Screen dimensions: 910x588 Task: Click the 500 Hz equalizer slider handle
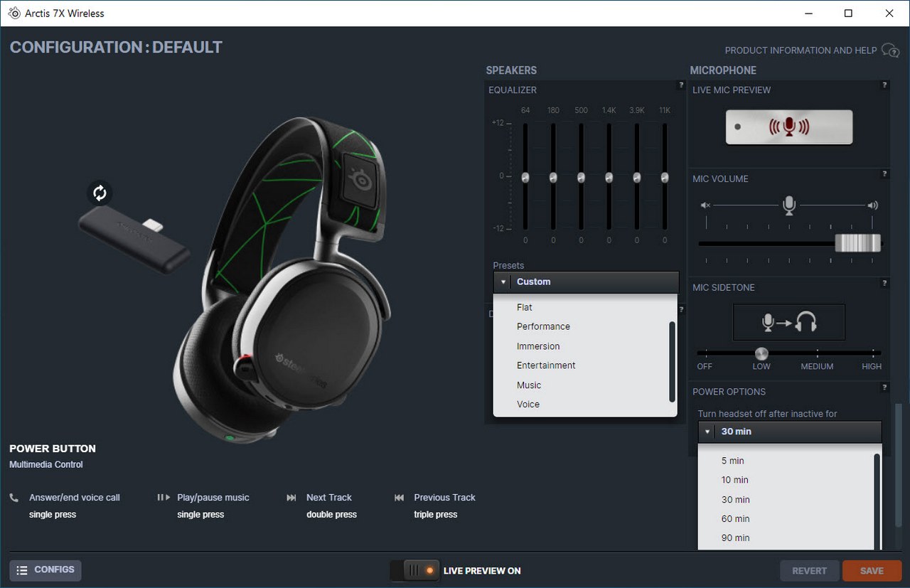pyautogui.click(x=581, y=178)
